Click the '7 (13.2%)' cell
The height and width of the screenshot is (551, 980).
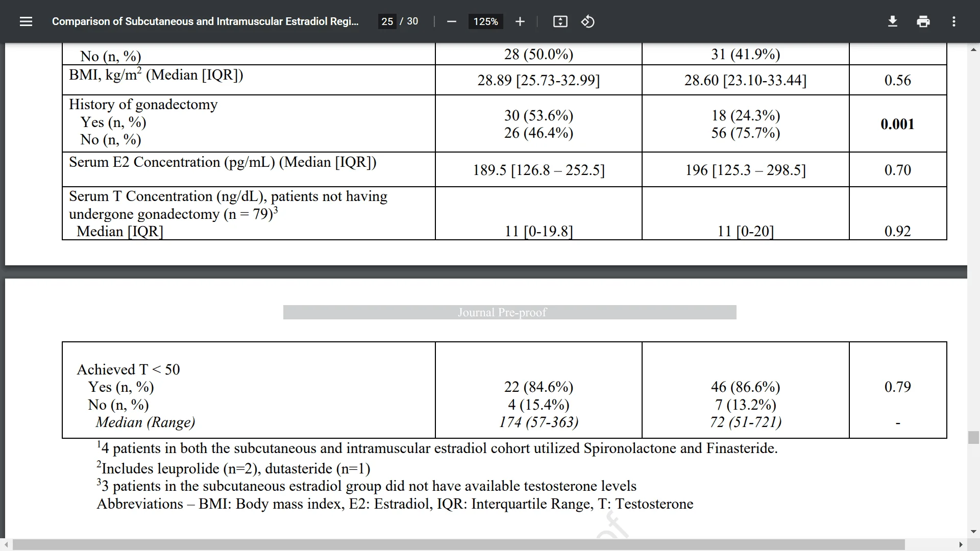pyautogui.click(x=745, y=405)
